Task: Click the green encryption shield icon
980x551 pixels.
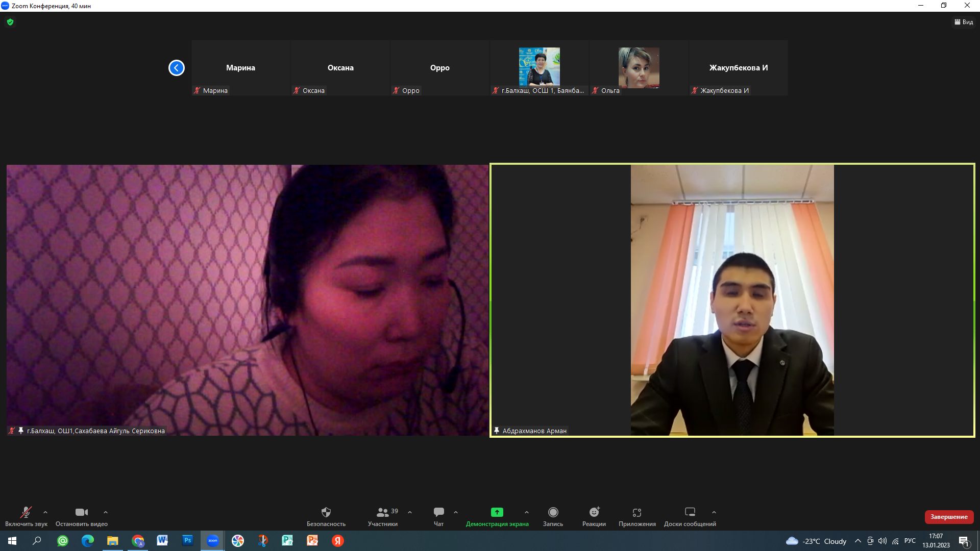Action: click(10, 22)
